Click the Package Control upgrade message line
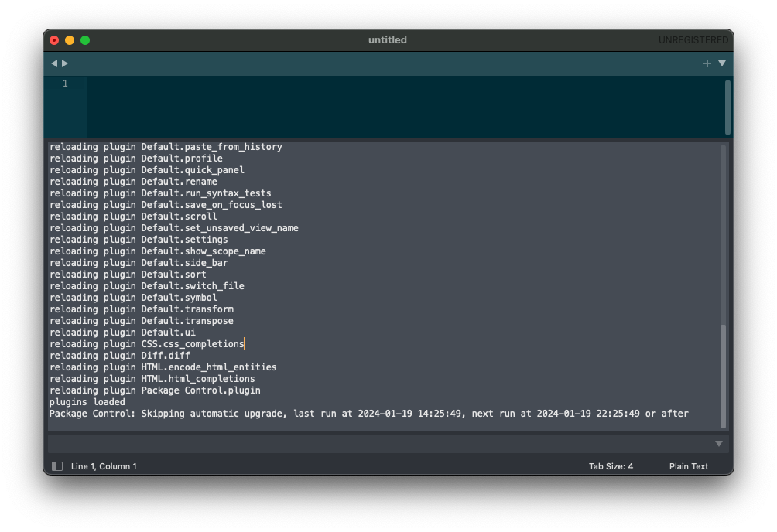 click(x=368, y=414)
